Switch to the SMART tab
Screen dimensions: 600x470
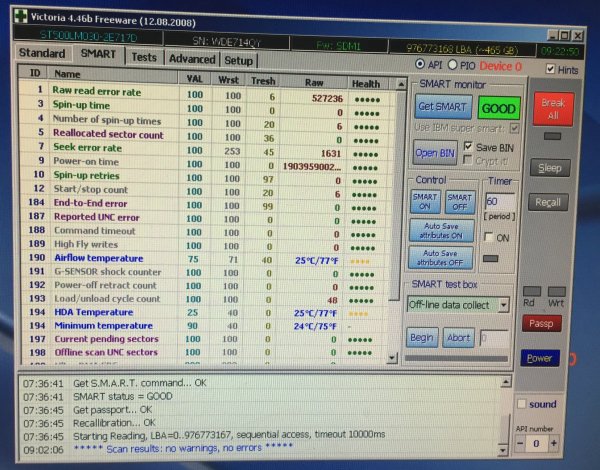click(98, 54)
